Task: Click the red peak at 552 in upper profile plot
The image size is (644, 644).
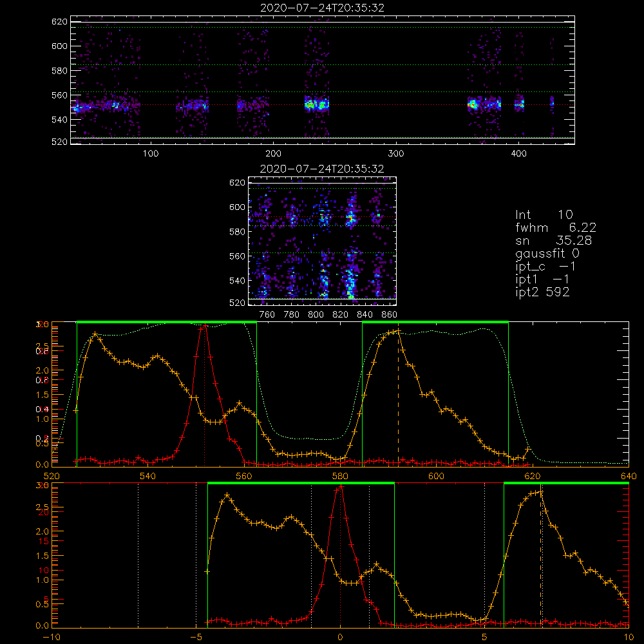Action: click(x=205, y=325)
